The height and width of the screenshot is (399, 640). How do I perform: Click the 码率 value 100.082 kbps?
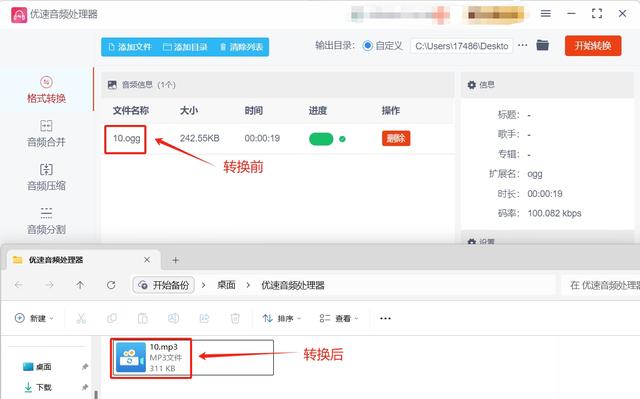pos(554,213)
